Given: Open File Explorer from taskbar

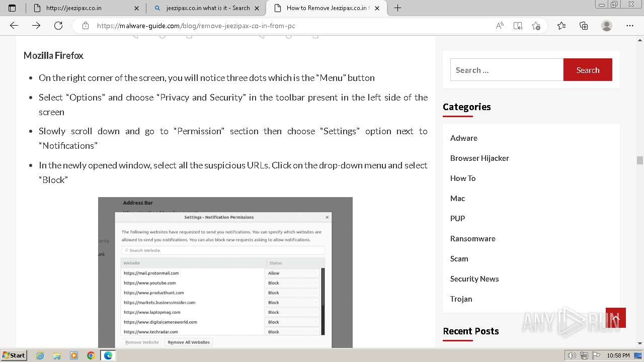Looking at the screenshot, I should coord(57,355).
